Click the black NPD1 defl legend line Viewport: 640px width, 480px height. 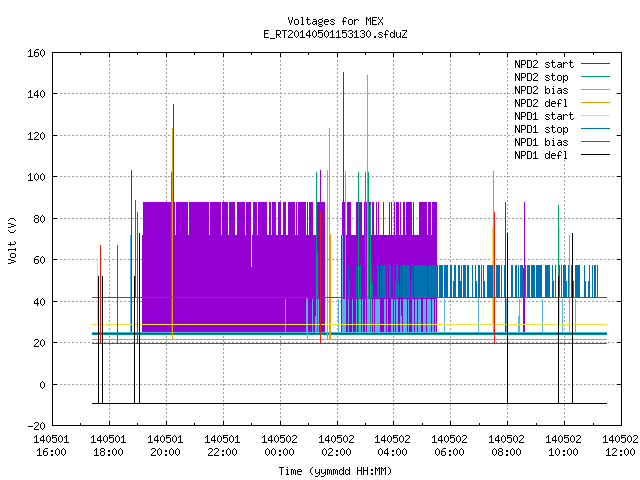(x=595, y=155)
